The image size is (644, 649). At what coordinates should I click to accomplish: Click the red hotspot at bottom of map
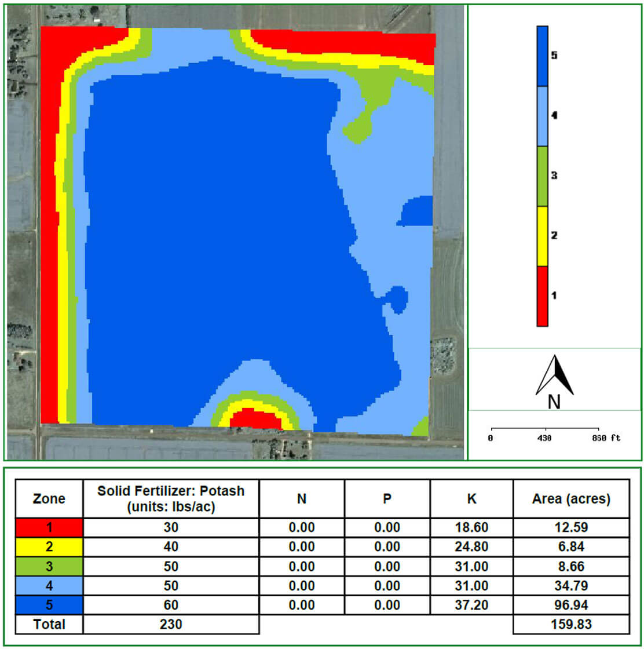255,418
